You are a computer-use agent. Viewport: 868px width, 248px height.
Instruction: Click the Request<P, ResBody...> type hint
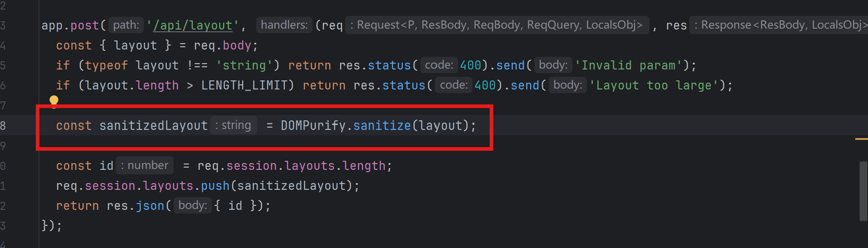pyautogui.click(x=497, y=25)
